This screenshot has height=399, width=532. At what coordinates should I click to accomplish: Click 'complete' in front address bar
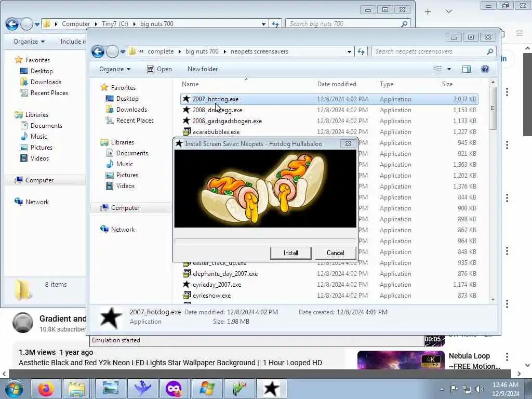pos(161,51)
